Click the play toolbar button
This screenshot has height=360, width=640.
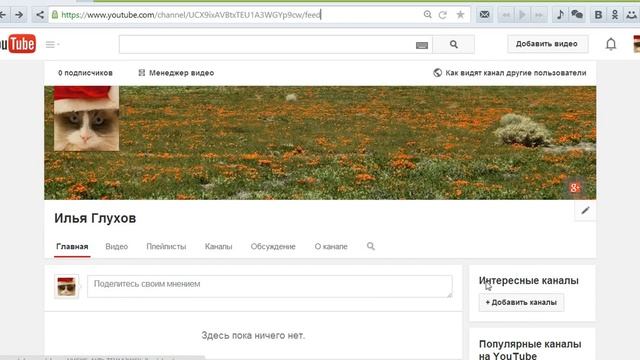coord(522,15)
